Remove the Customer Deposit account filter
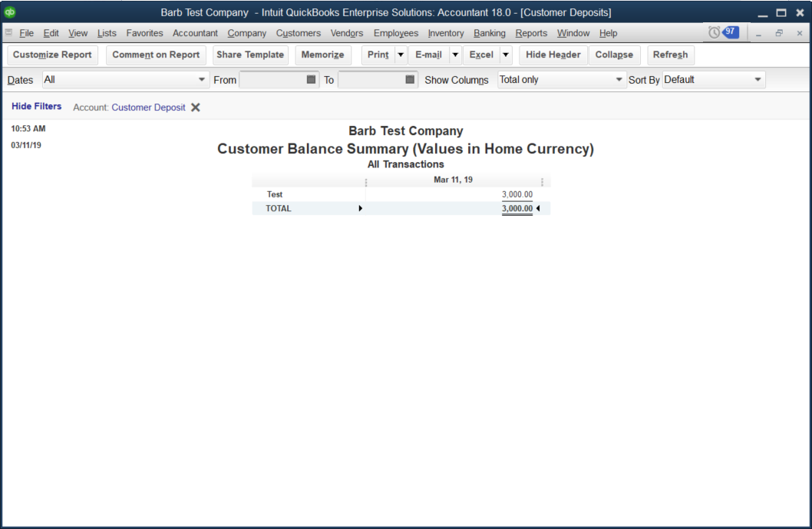 point(195,107)
